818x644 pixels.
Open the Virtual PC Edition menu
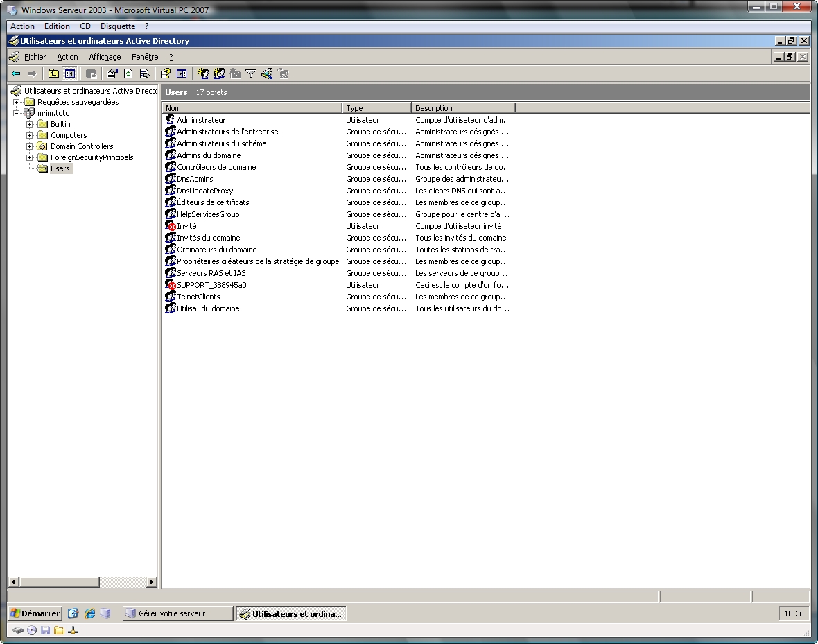(57, 26)
